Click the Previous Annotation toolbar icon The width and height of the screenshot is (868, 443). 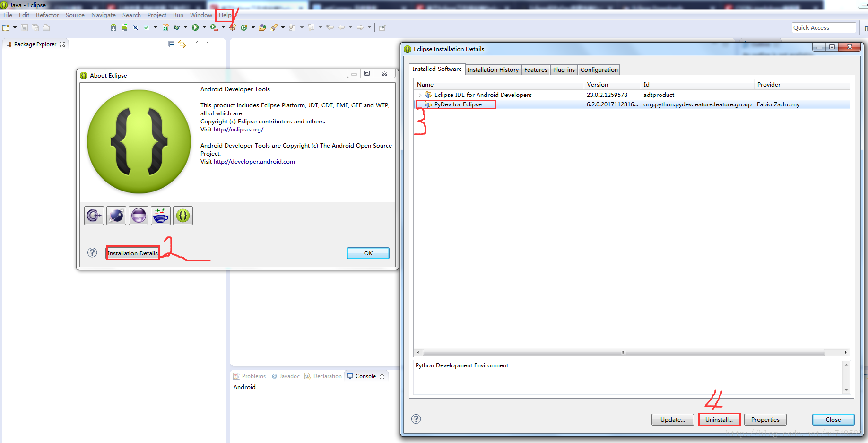311,27
